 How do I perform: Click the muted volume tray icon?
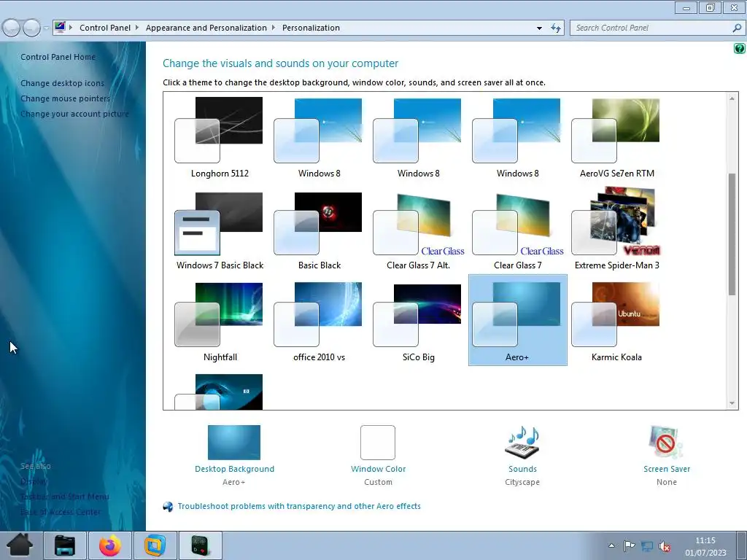tap(665, 546)
